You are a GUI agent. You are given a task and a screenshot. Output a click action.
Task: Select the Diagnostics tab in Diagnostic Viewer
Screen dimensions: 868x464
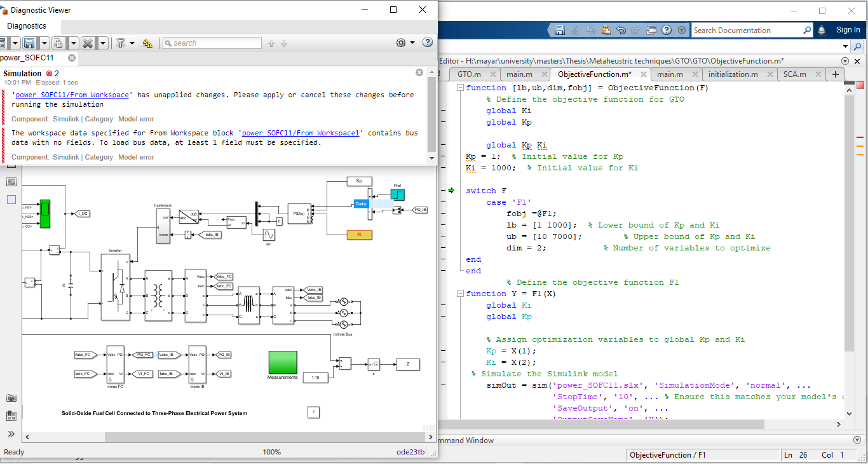(27, 26)
